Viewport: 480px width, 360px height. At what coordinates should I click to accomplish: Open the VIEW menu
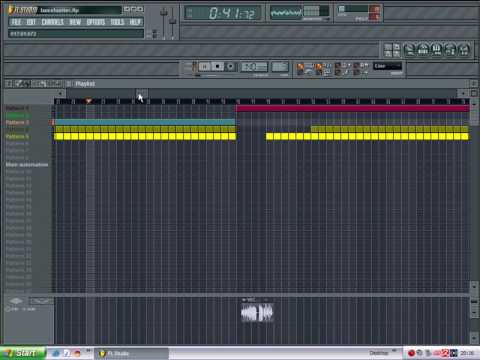coord(75,22)
